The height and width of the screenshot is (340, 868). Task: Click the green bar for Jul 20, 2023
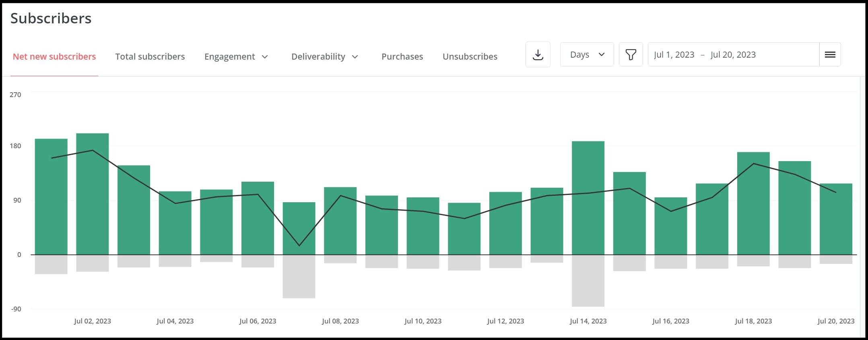[x=836, y=219]
